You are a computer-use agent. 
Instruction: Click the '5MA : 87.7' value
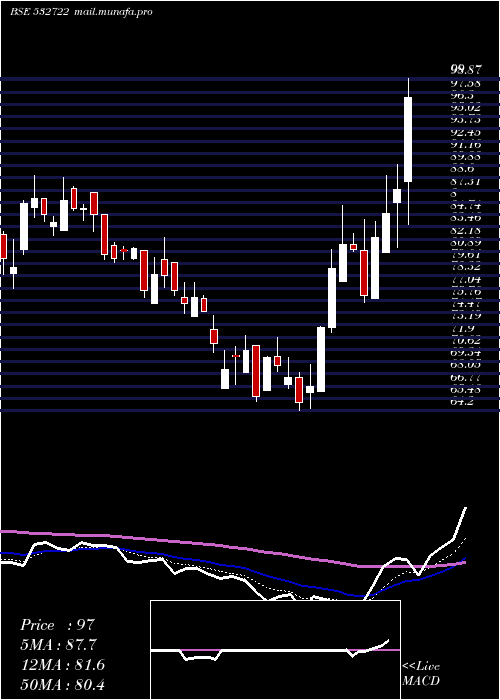(58, 645)
